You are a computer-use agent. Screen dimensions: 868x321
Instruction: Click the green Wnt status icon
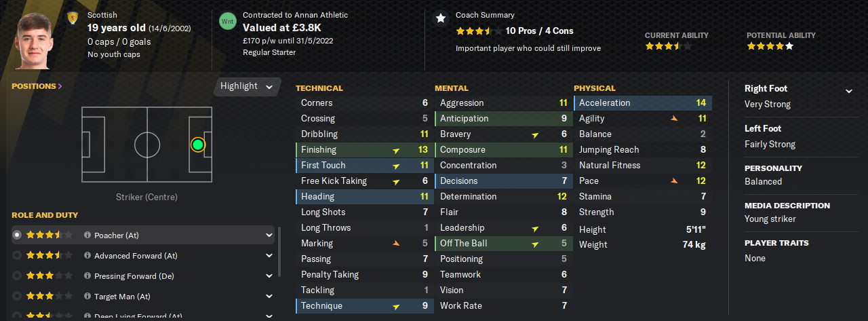(x=228, y=20)
